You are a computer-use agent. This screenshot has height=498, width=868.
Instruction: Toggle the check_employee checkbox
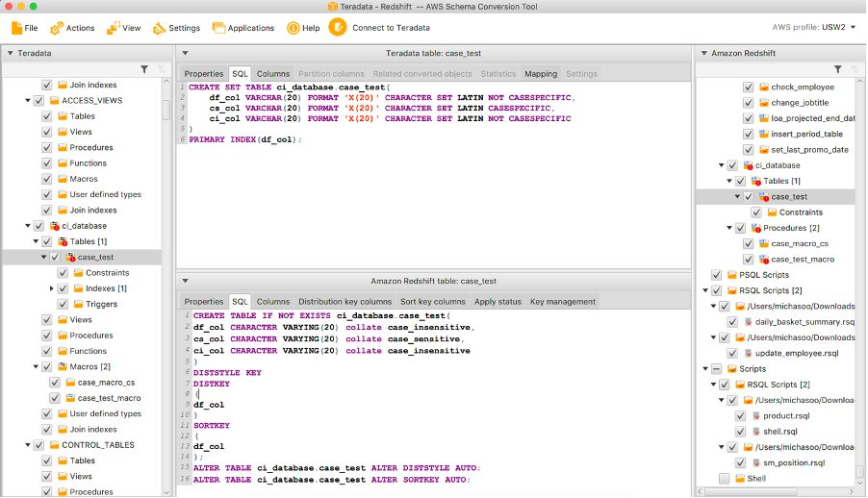(x=748, y=87)
